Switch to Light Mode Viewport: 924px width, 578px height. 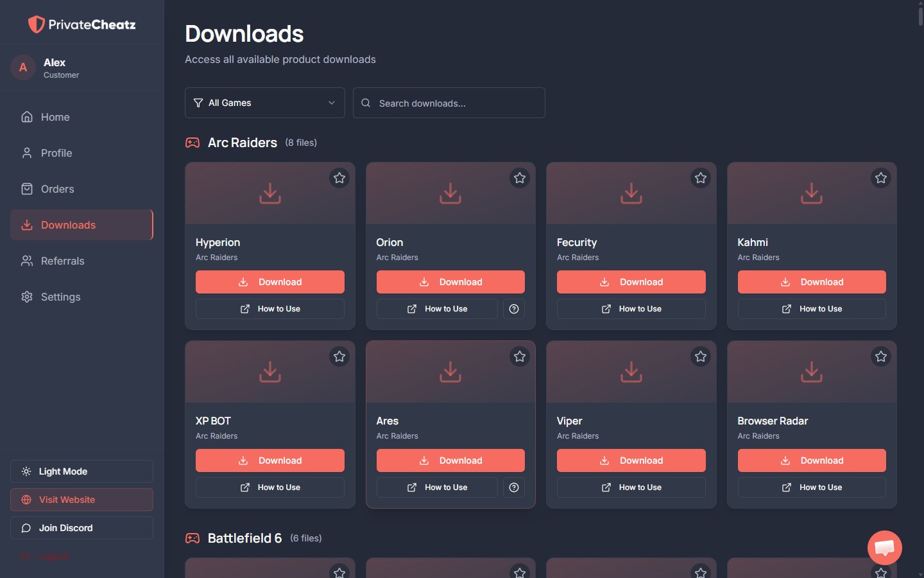tap(81, 471)
